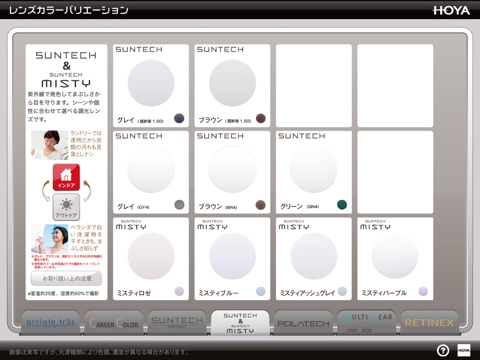Open the arriate tr3s tab
This screenshot has width=480, height=360.
click(50, 322)
